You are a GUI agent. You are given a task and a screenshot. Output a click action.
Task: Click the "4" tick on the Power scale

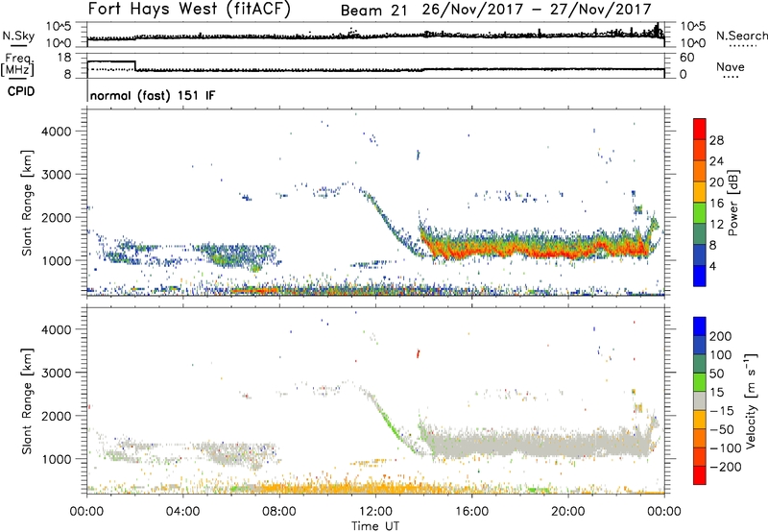(x=712, y=266)
